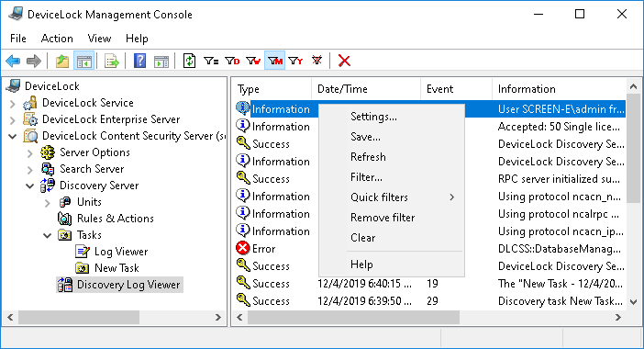Choose Refresh from the context menu
This screenshot has height=349, width=644.
(x=392, y=157)
